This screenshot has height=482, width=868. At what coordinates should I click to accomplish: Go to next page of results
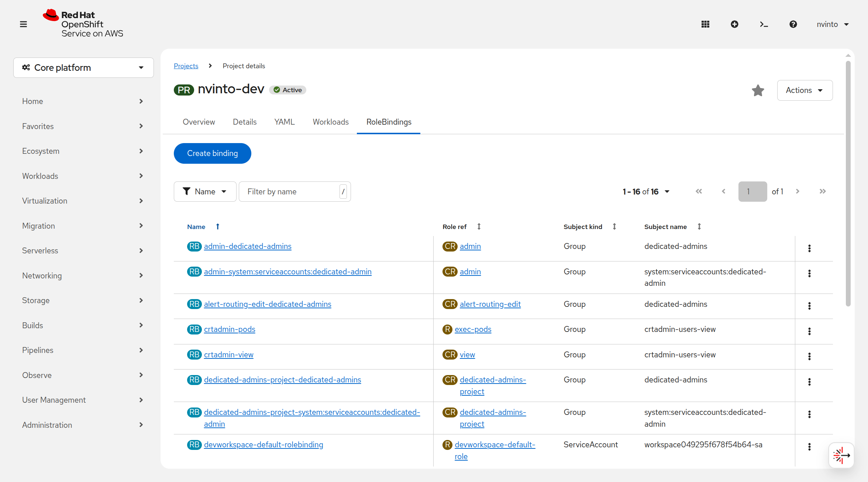(798, 191)
